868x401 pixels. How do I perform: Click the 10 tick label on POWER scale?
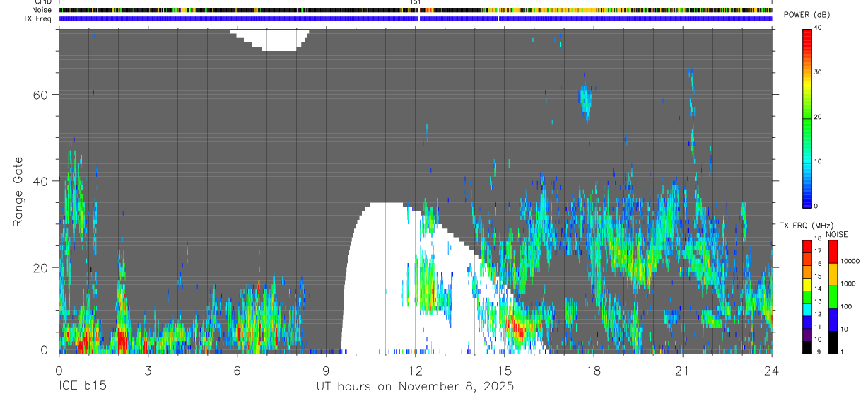pos(819,161)
